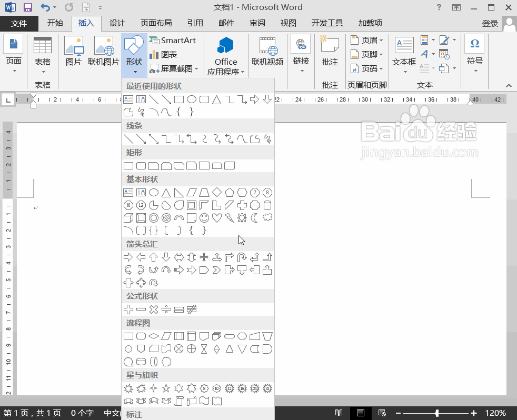Insert 联机图片 online pictures

[104, 51]
